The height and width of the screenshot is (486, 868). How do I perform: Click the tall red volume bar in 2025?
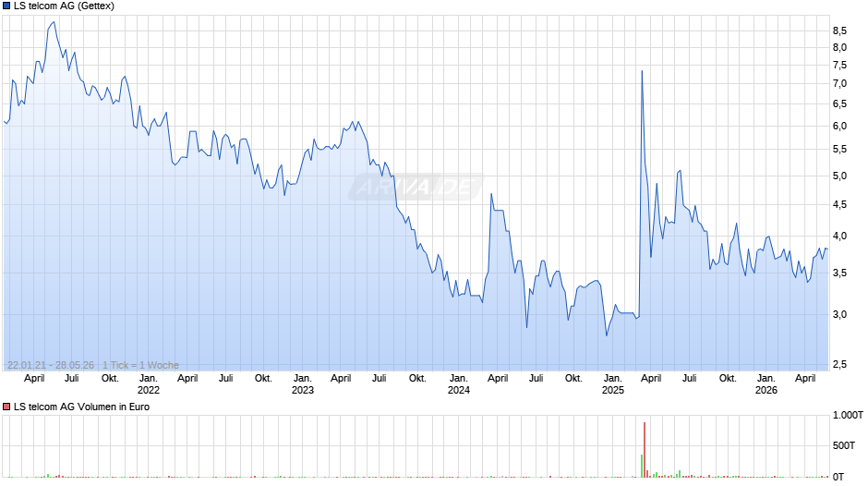(645, 449)
